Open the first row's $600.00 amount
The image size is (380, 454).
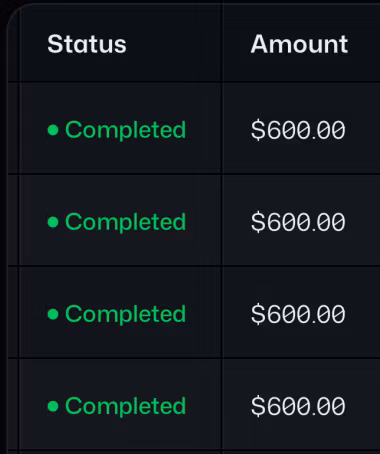click(298, 130)
